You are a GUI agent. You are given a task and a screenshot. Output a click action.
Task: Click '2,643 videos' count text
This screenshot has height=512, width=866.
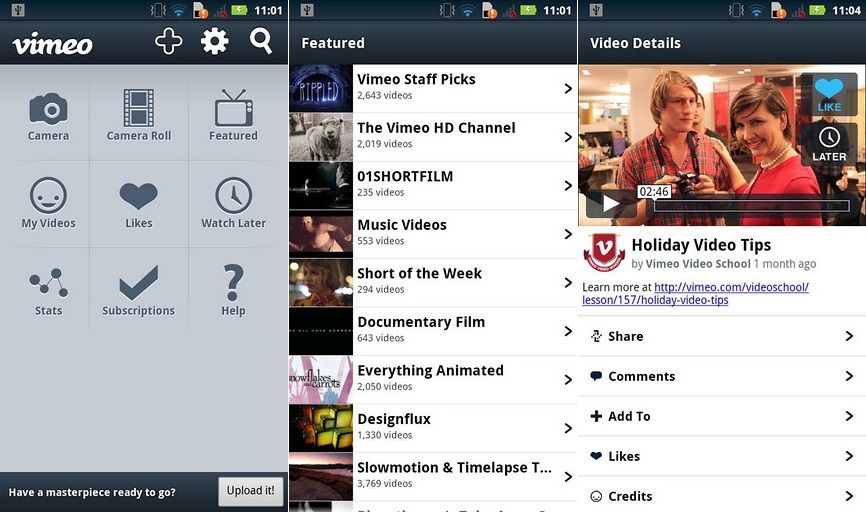click(x=384, y=96)
